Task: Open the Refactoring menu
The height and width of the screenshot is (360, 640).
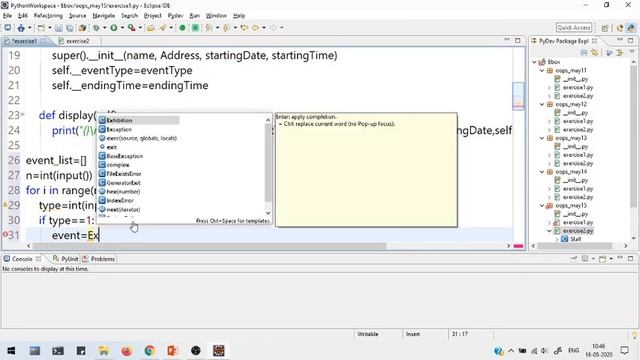Action: pyautogui.click(x=48, y=16)
